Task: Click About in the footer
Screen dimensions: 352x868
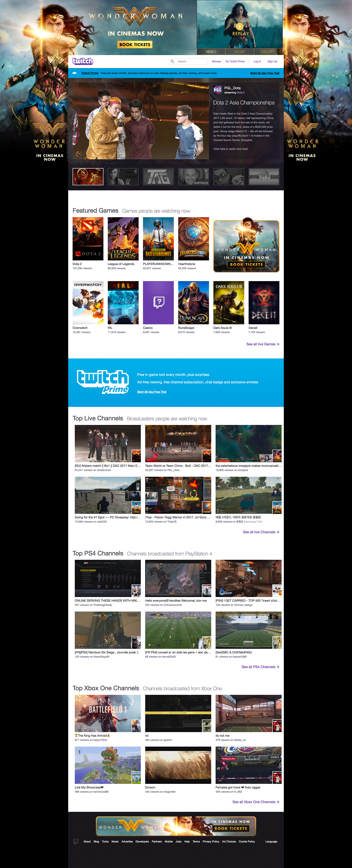Action: pyautogui.click(x=87, y=841)
